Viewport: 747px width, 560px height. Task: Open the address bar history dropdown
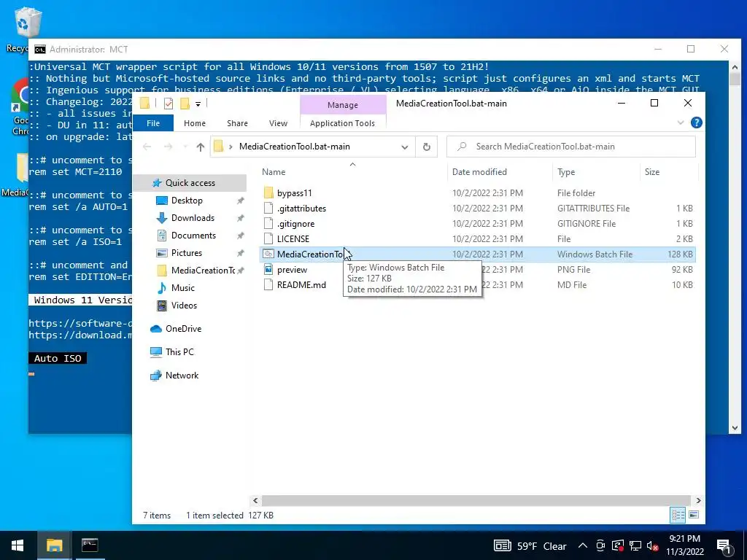tap(404, 147)
